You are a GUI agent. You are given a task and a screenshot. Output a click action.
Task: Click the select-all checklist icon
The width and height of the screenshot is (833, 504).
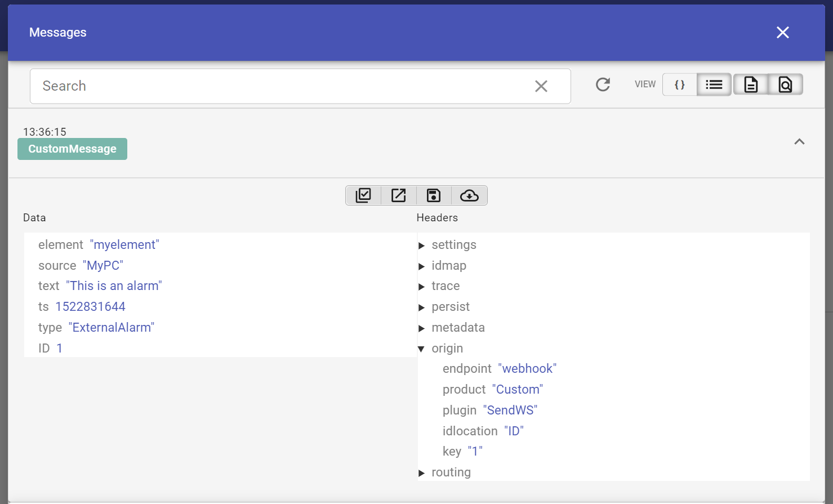pyautogui.click(x=363, y=195)
